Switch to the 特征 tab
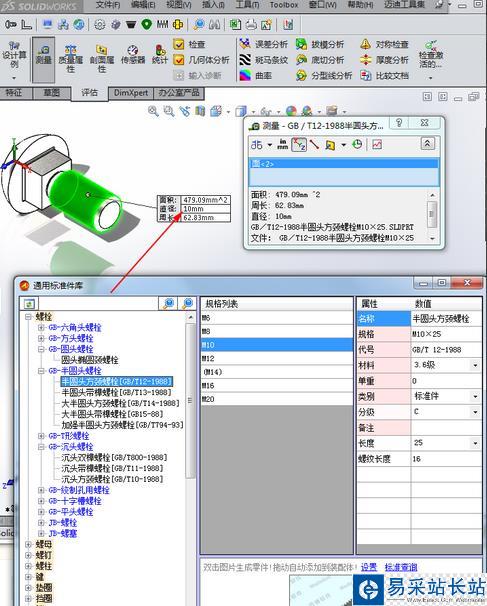The image size is (487, 606). [14, 93]
